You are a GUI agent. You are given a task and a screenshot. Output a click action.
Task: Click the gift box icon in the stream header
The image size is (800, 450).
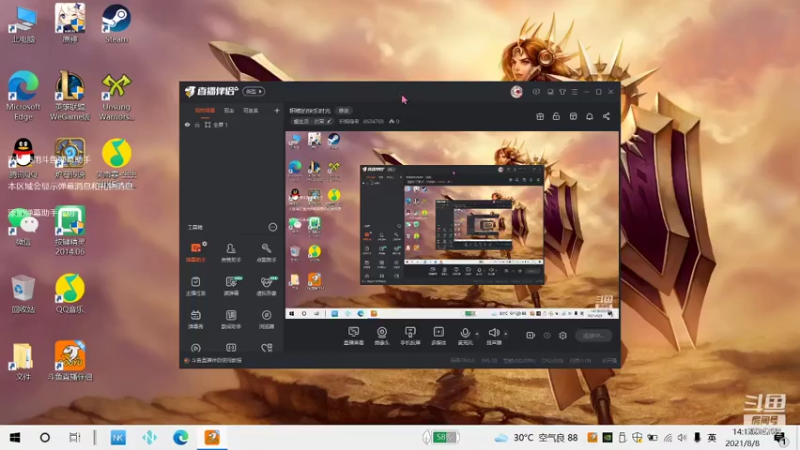point(540,116)
